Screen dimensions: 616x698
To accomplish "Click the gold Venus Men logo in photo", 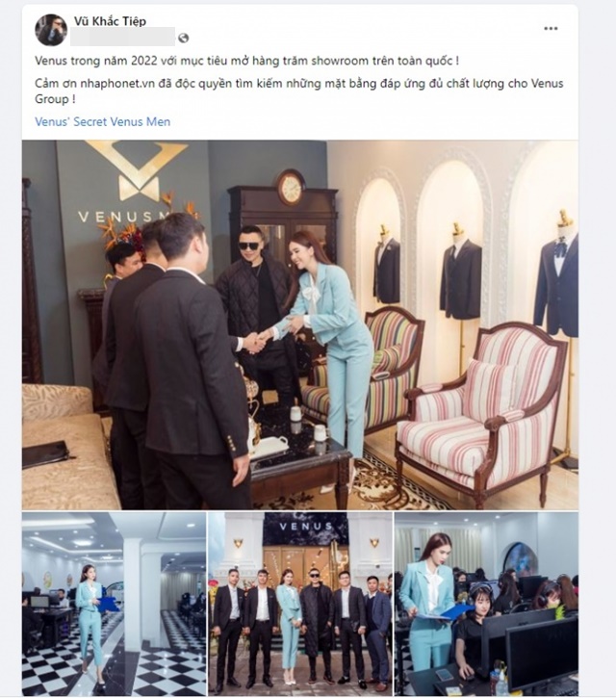I will pyautogui.click(x=137, y=171).
